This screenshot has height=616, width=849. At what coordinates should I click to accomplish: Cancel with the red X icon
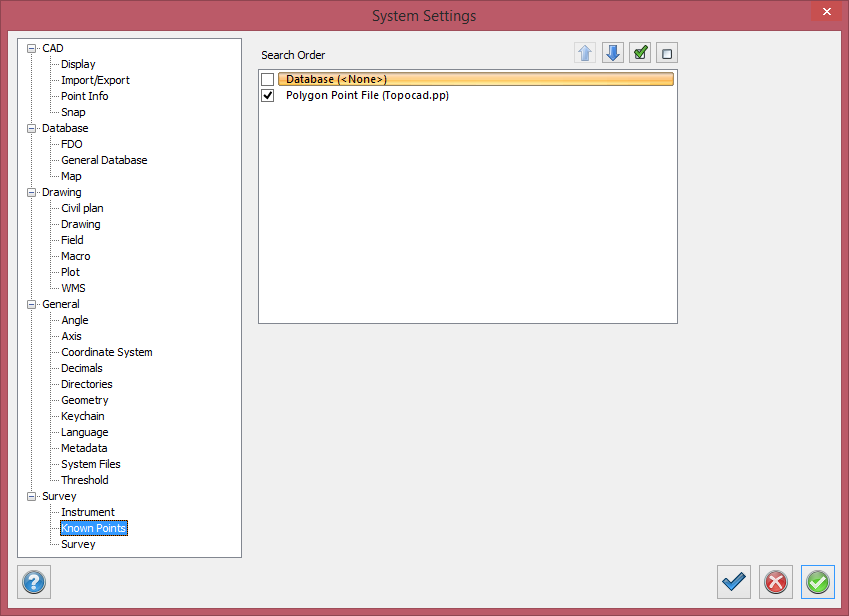pos(775,581)
